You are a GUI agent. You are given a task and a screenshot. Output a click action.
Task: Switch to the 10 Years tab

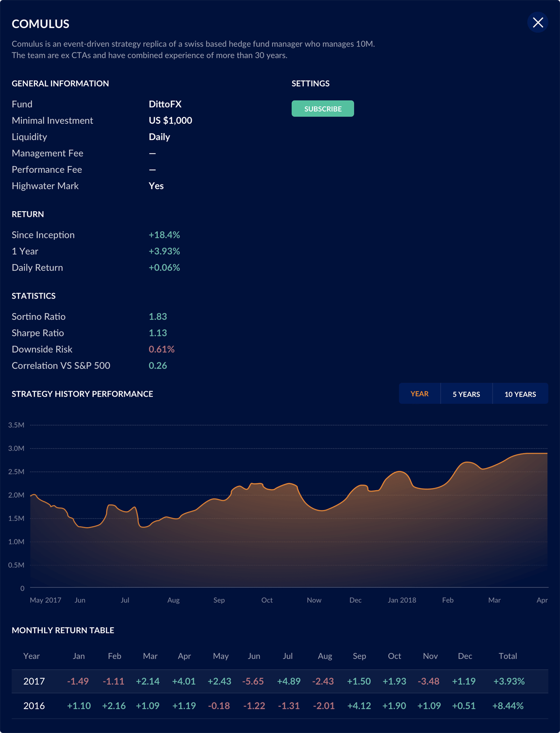pos(520,394)
